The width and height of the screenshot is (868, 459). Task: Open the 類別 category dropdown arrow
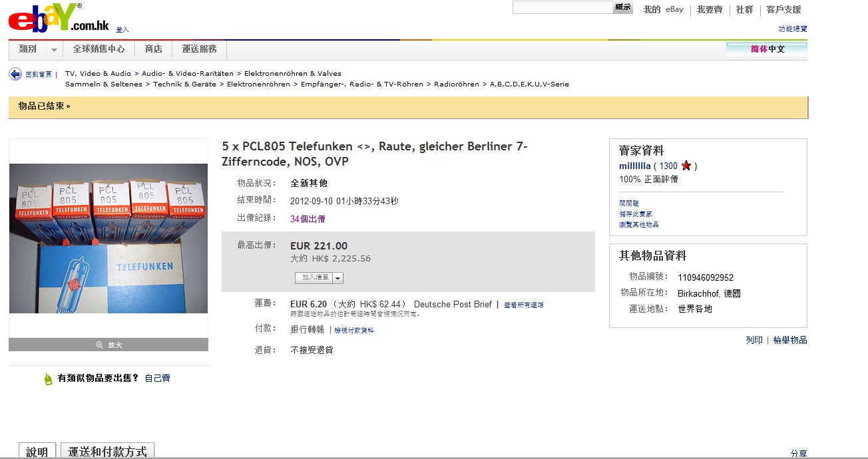[54, 50]
